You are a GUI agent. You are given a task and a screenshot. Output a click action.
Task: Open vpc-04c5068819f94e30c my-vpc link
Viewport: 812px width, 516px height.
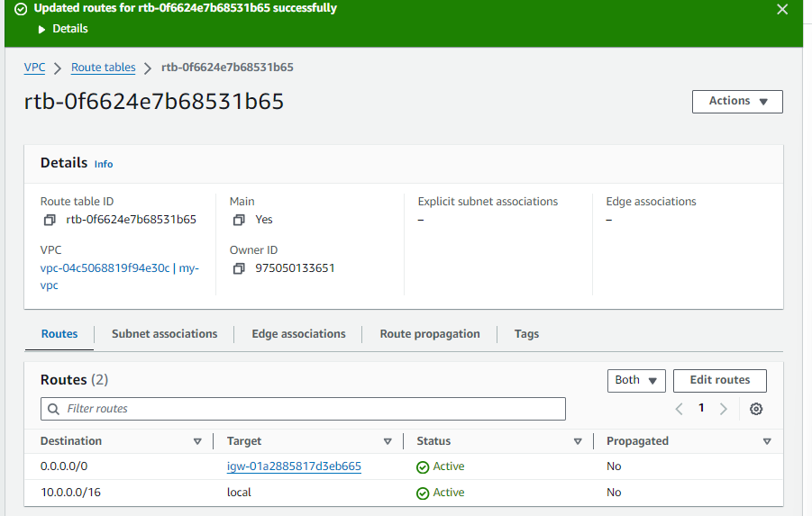coord(120,276)
